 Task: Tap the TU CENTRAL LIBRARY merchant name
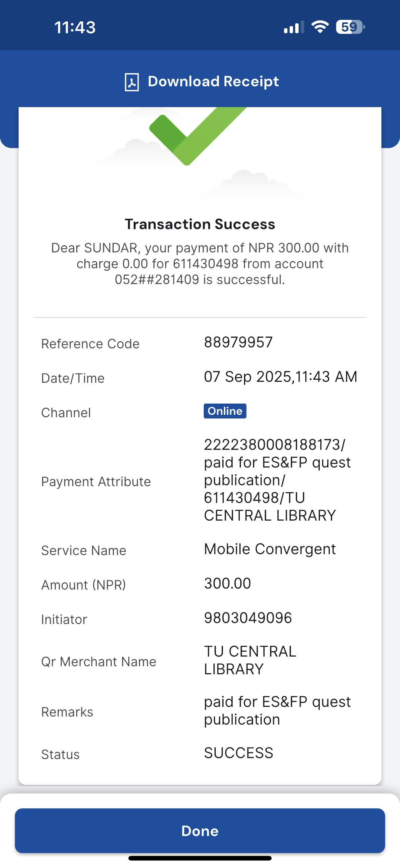tap(250, 660)
